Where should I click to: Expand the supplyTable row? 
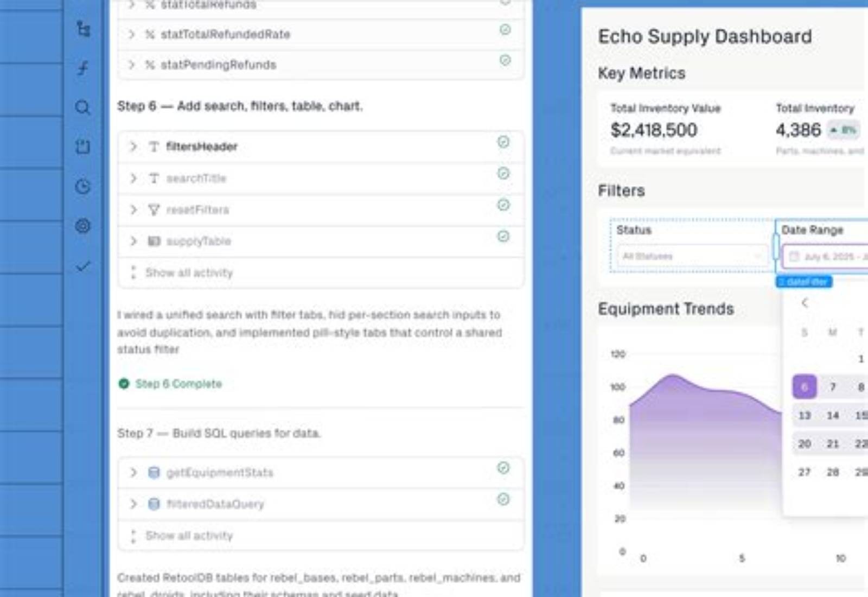tap(133, 241)
